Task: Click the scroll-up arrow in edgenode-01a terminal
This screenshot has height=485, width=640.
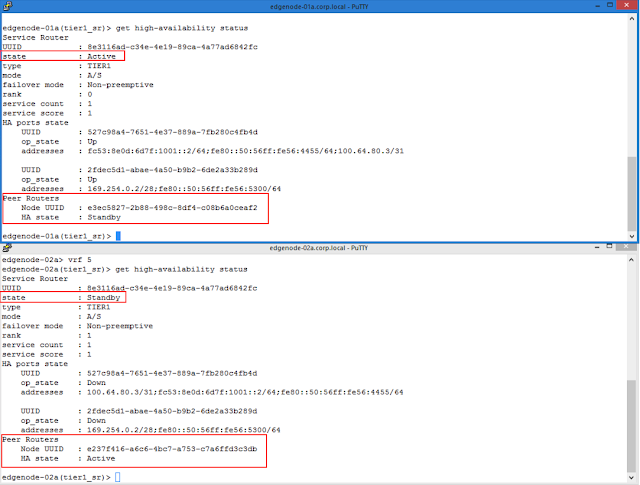Action: 631,19
